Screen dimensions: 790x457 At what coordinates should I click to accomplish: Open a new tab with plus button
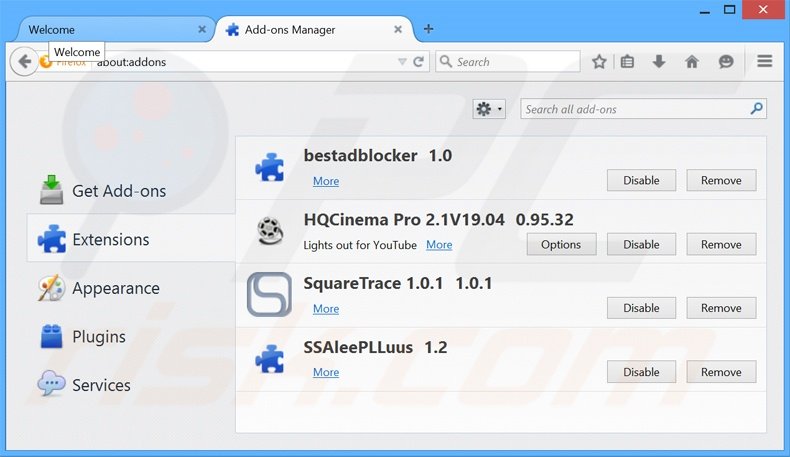428,29
